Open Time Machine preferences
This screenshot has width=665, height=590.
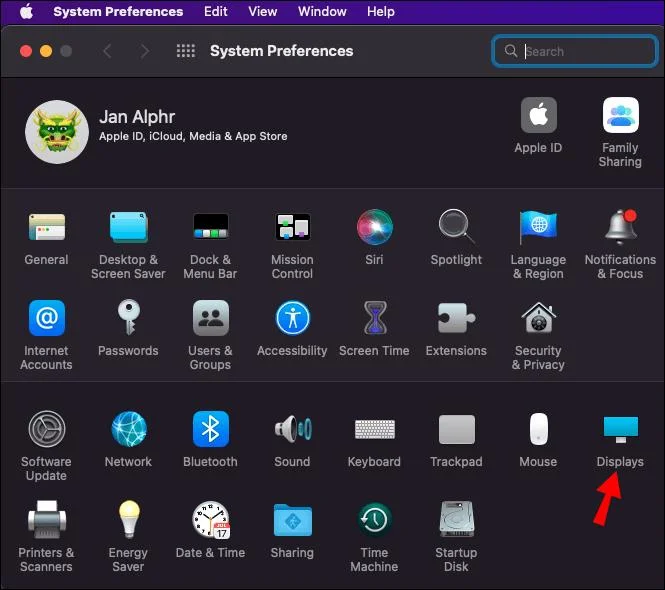[x=374, y=521]
